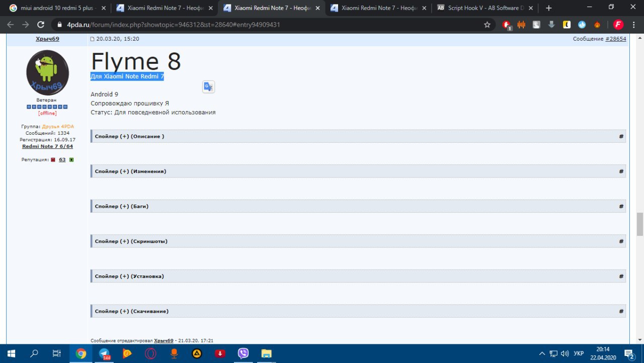Click the # anchor on Описание spoiler
This screenshot has width=644, height=363.
coord(621,136)
